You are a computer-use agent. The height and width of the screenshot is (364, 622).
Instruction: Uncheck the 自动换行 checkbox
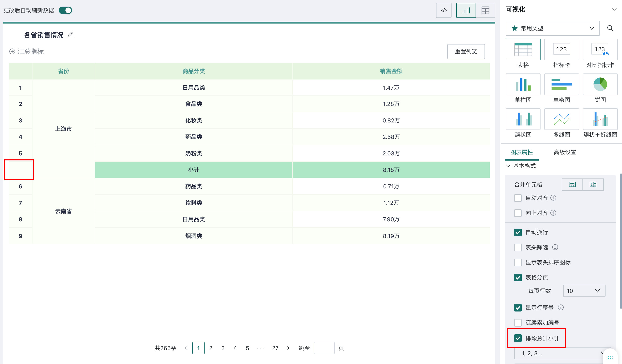pyautogui.click(x=518, y=232)
